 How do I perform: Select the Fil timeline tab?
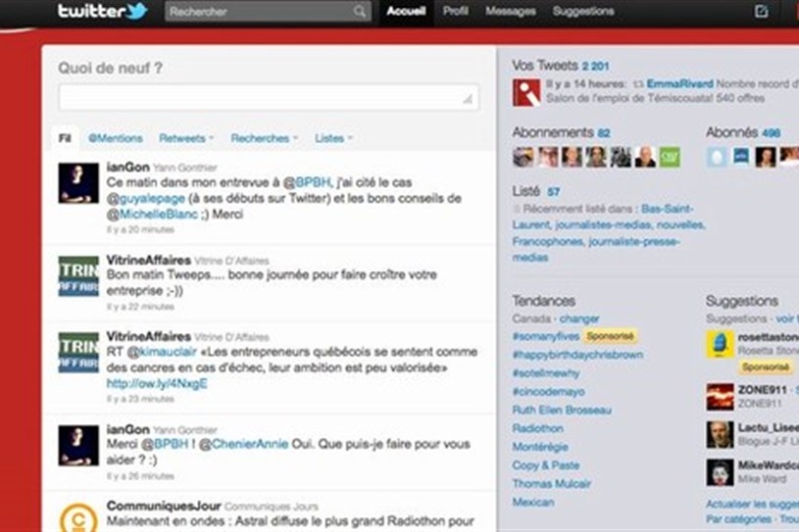tap(65, 138)
